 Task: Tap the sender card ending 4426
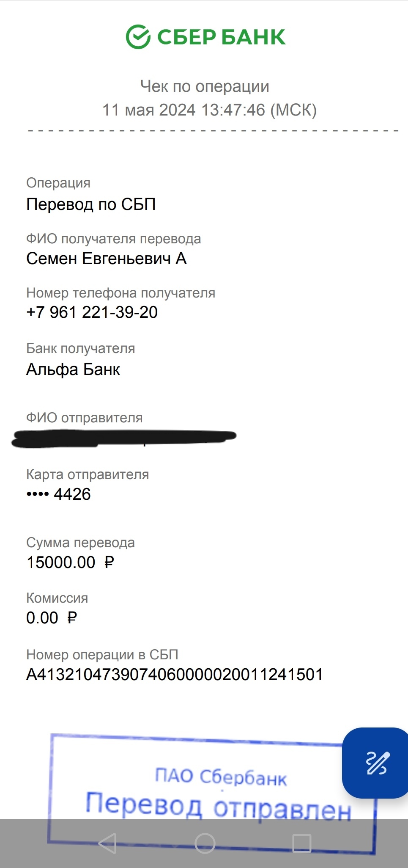59,494
